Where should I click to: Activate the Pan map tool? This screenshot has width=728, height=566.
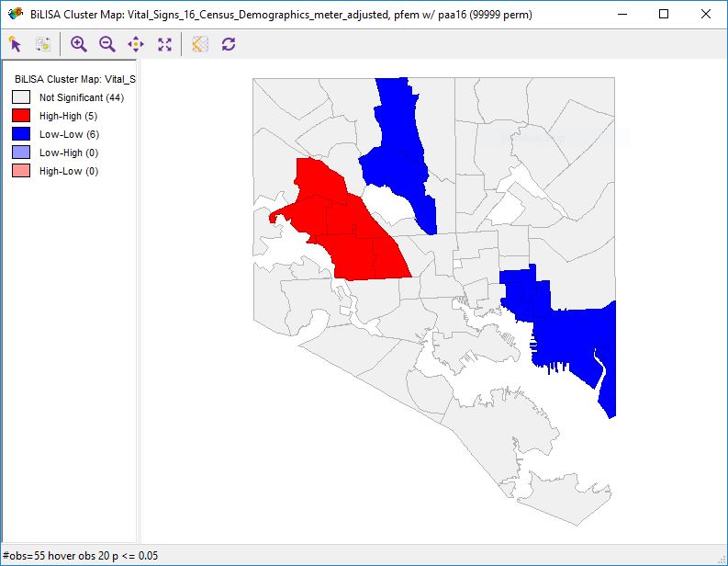click(136, 44)
